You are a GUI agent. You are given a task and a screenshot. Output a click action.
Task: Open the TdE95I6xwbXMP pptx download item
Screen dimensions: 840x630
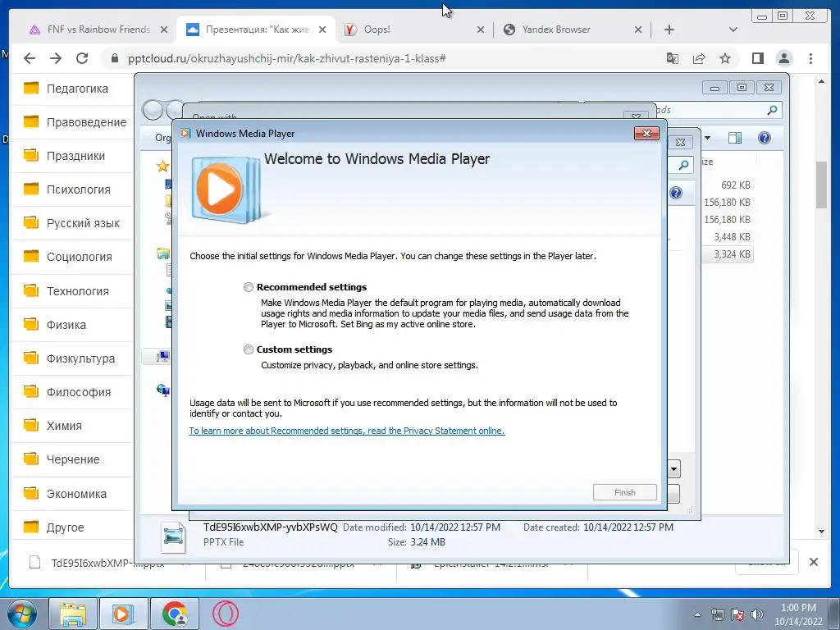tap(107, 563)
